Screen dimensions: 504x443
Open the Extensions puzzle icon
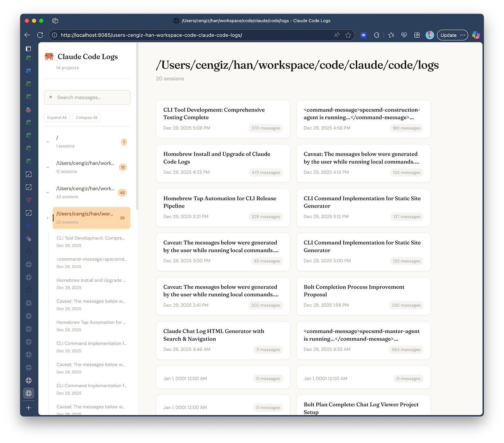pos(377,35)
